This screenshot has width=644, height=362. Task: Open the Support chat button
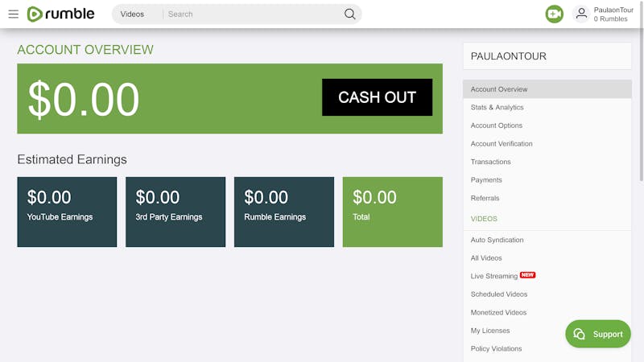coord(598,334)
